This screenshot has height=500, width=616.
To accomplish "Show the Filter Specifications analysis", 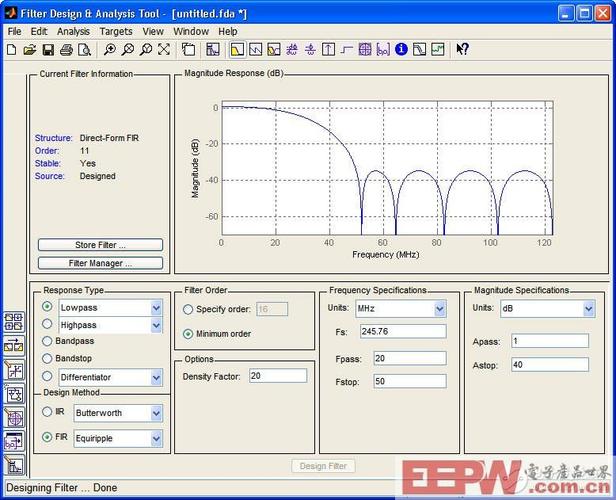I will (213, 49).
